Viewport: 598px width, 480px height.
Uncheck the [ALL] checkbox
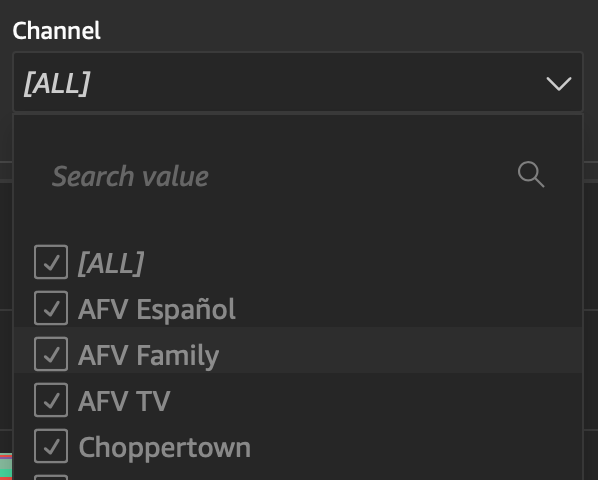tap(51, 262)
